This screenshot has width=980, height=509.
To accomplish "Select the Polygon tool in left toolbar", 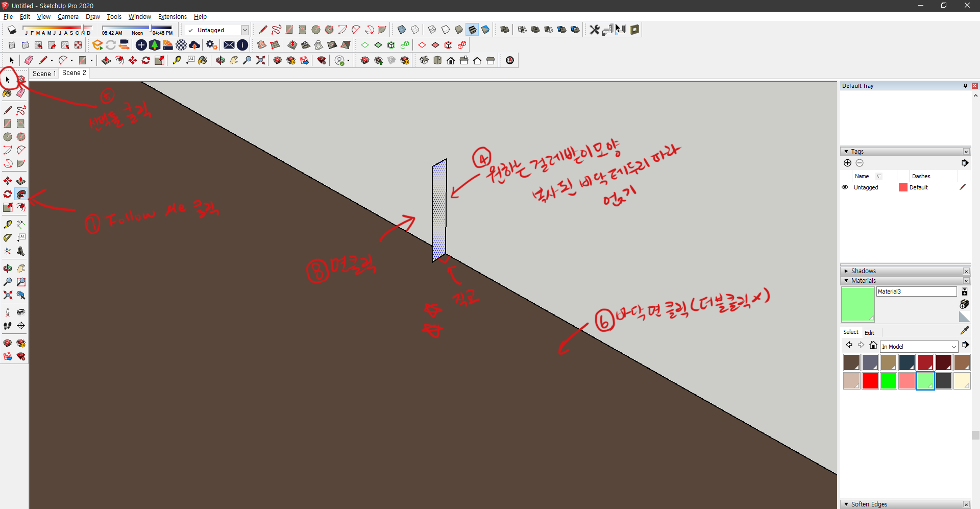I will point(21,137).
